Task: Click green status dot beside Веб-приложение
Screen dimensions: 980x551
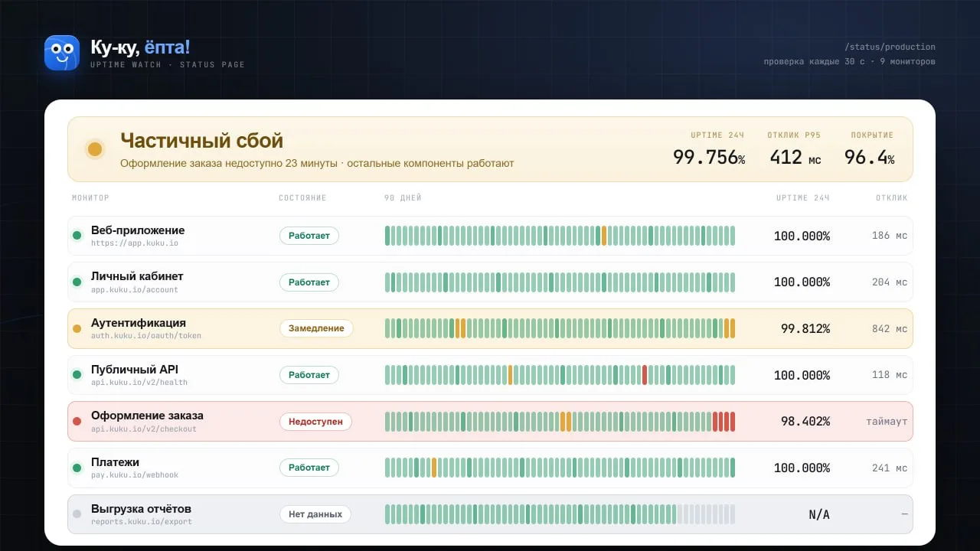Action: coord(77,236)
